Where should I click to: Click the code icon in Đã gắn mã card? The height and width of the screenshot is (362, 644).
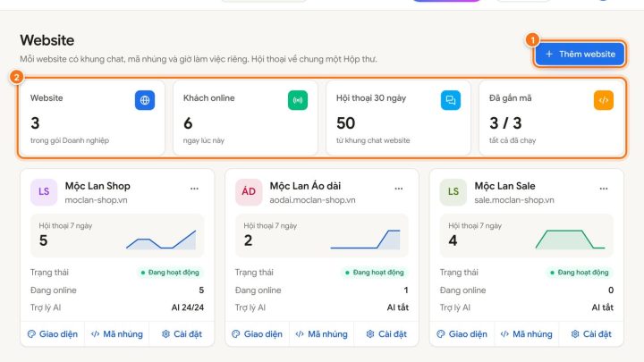click(604, 100)
